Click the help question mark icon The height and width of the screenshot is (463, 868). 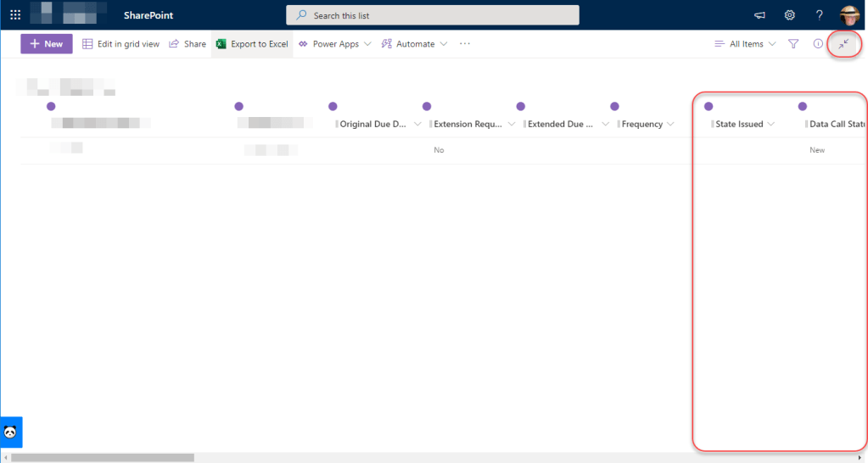tap(819, 15)
